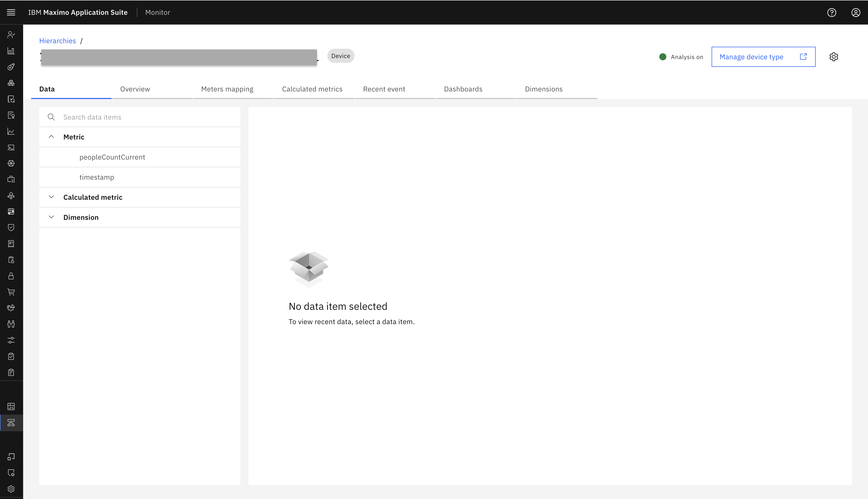Open the Calculated metrics tab
The height and width of the screenshot is (499, 868).
click(314, 89)
